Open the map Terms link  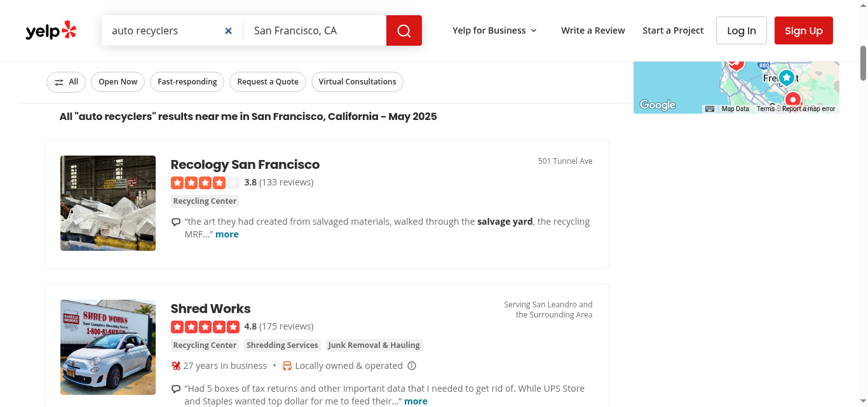tap(766, 109)
